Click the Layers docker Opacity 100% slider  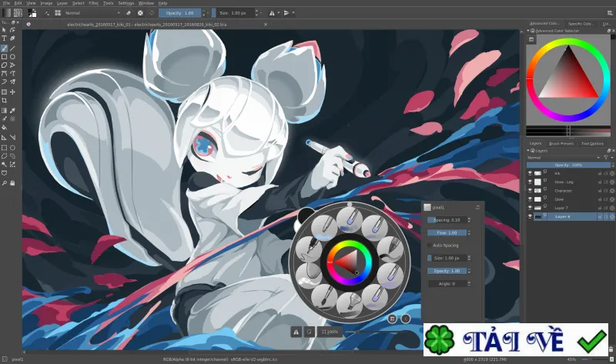click(x=569, y=165)
